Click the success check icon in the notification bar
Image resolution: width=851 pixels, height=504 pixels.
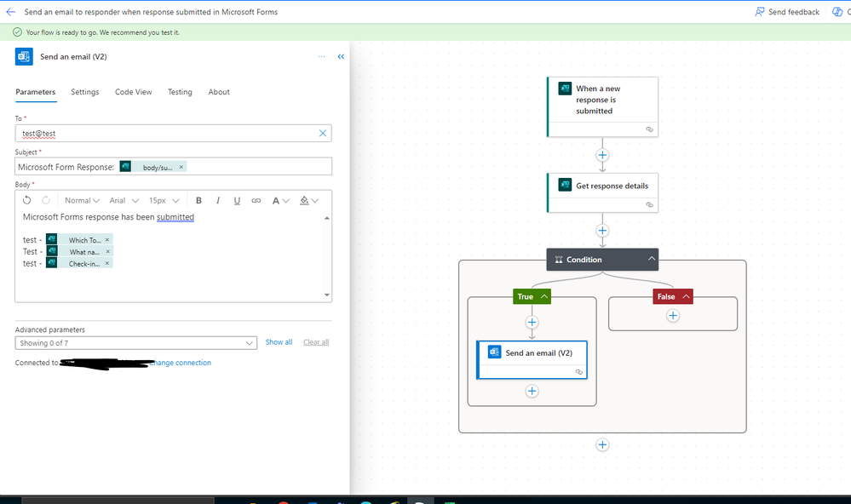click(17, 32)
